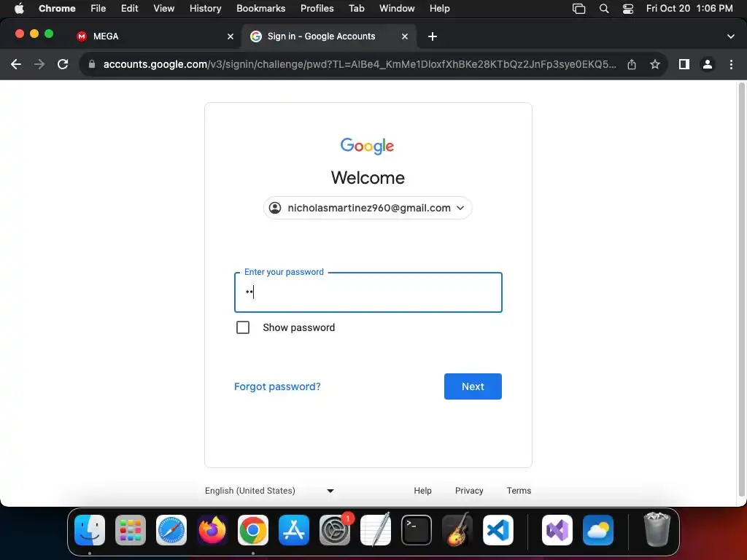Screen dimensions: 747x560
Task: Open the Privacy footer link
Action: (469, 491)
